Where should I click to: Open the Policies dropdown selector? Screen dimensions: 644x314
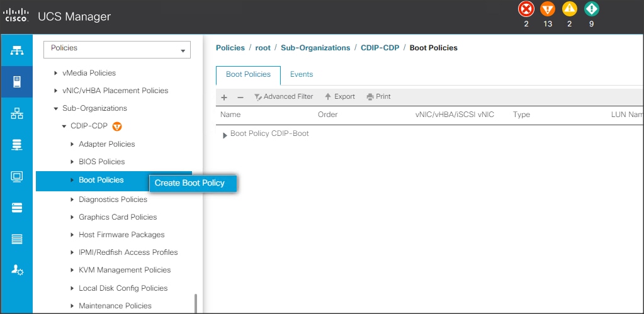click(117, 50)
